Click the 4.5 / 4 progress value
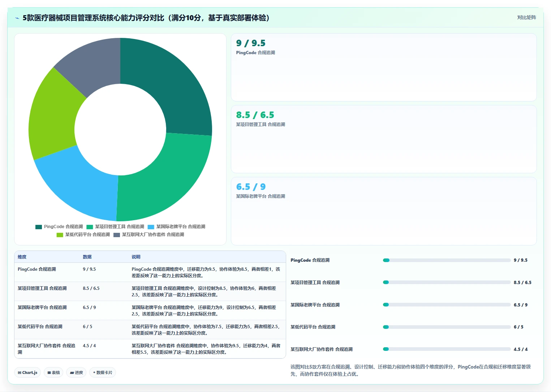This screenshot has height=392, width=551. 521,349
